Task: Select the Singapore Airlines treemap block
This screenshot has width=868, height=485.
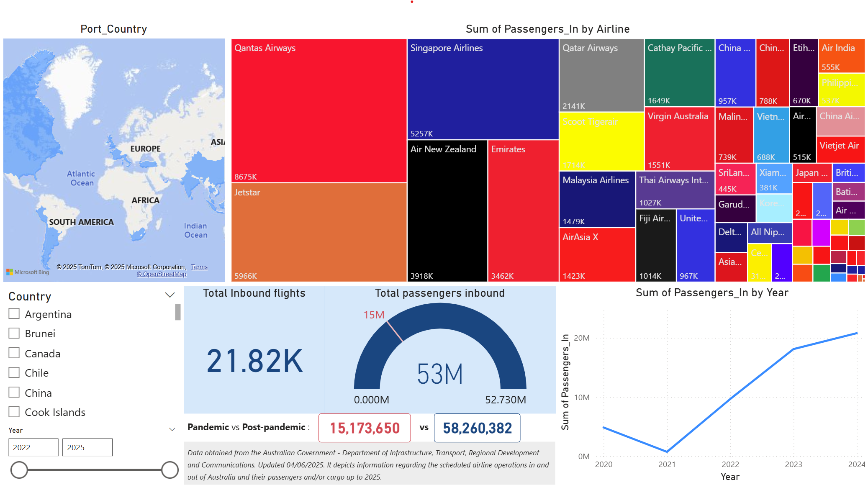Action: click(483, 89)
